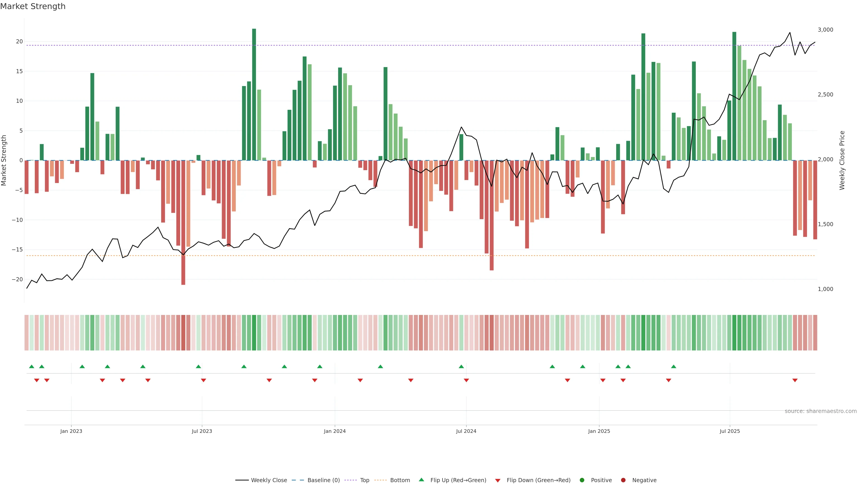The height and width of the screenshot is (488, 868).
Task: Click the dark red Negative legend dot
Action: pyautogui.click(x=623, y=480)
